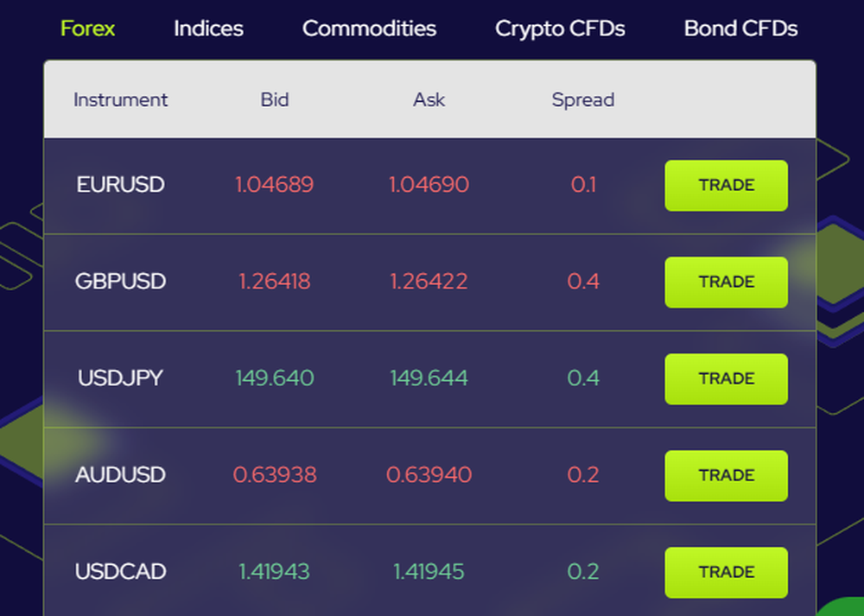The image size is (864, 616).
Task: Select the GBPUSD instrument name
Action: (x=121, y=282)
